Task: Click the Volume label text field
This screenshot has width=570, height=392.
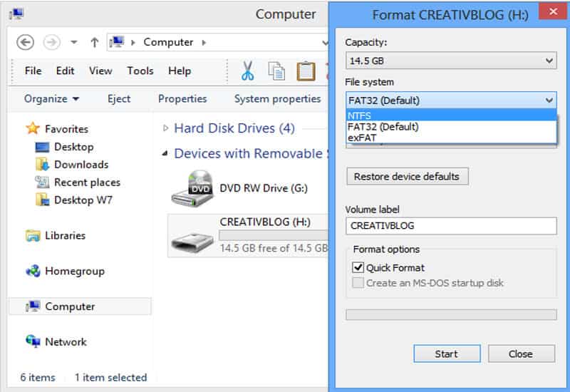Action: click(450, 226)
